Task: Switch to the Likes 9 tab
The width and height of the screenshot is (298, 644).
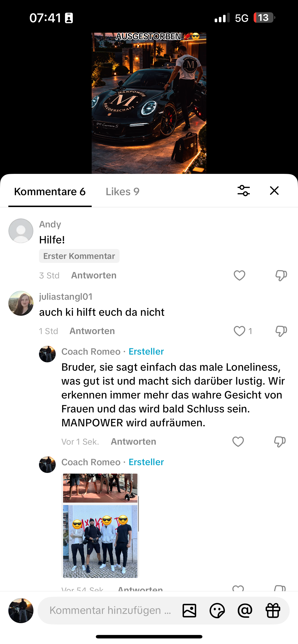Action: click(x=122, y=191)
